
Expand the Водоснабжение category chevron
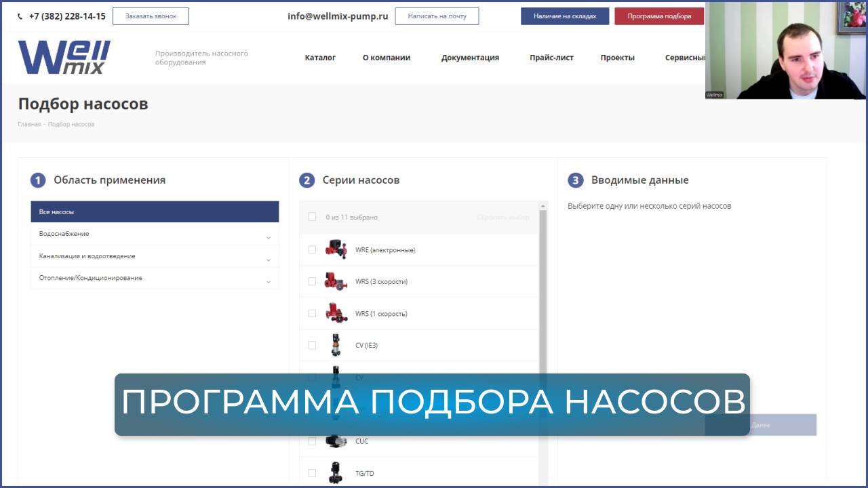tap(269, 238)
